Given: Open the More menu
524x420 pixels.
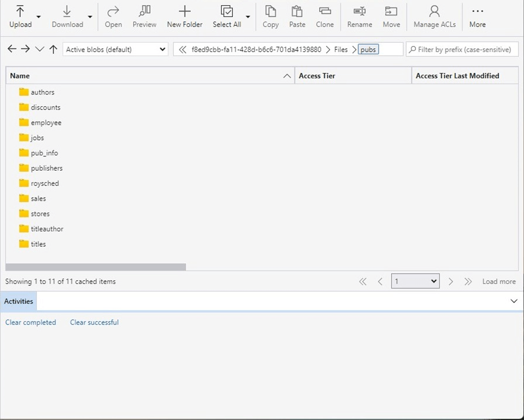Looking at the screenshot, I should (477, 17).
